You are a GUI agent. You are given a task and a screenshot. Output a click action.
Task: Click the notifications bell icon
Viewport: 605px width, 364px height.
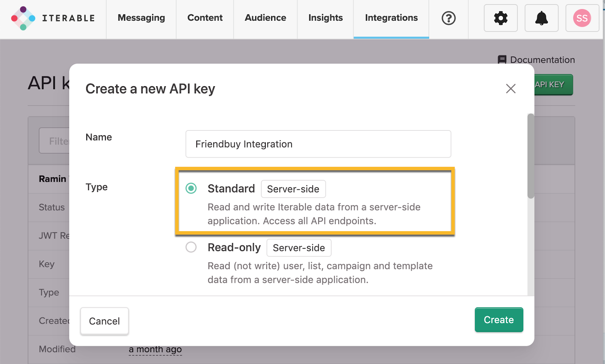click(541, 18)
